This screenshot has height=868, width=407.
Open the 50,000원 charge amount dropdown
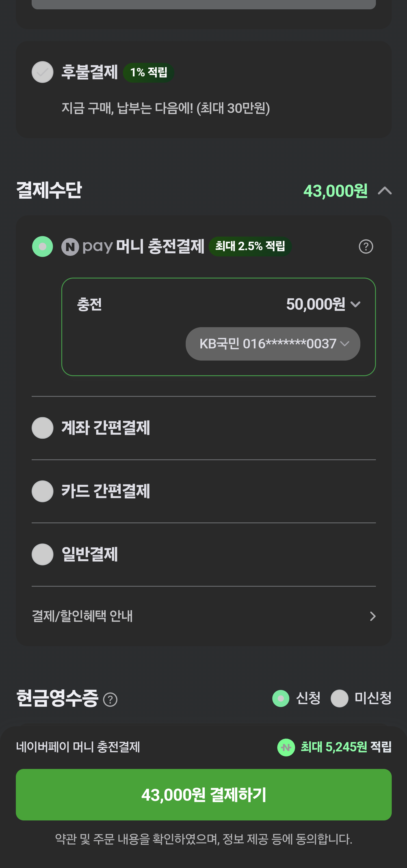pos(323,304)
